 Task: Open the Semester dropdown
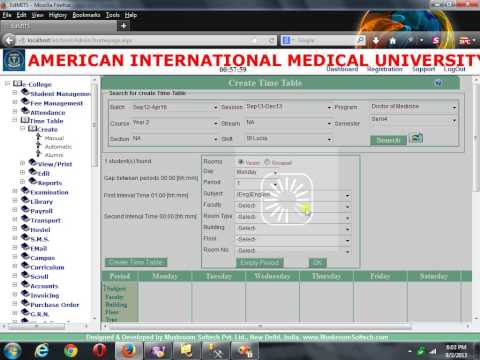pyautogui.click(x=413, y=120)
